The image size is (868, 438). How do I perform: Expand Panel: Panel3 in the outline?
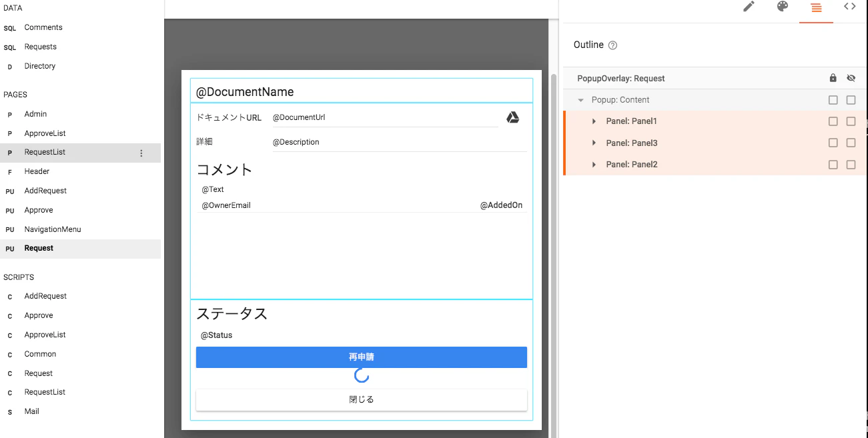pyautogui.click(x=594, y=143)
